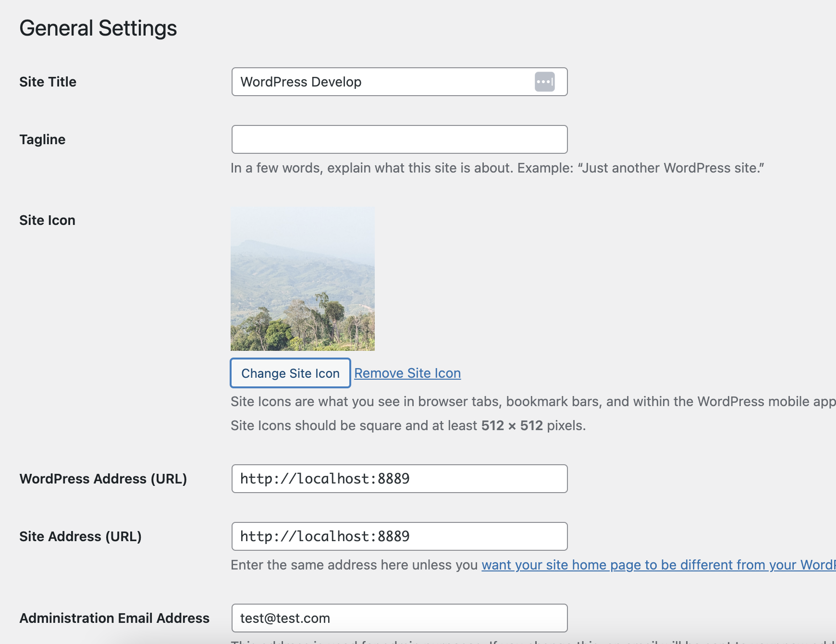This screenshot has width=836, height=644.
Task: Open the Remove Site Icon link
Action: pos(407,373)
